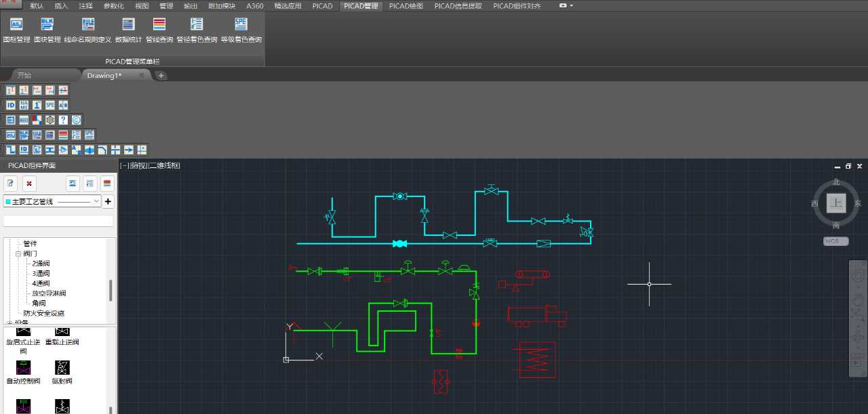This screenshot has width=868, height=414.
Task: Switch to the 开始 document tab
Action: 24,75
